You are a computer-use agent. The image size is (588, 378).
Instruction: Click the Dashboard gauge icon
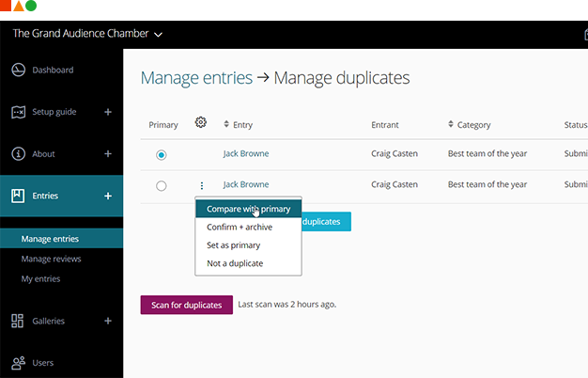pyautogui.click(x=17, y=71)
